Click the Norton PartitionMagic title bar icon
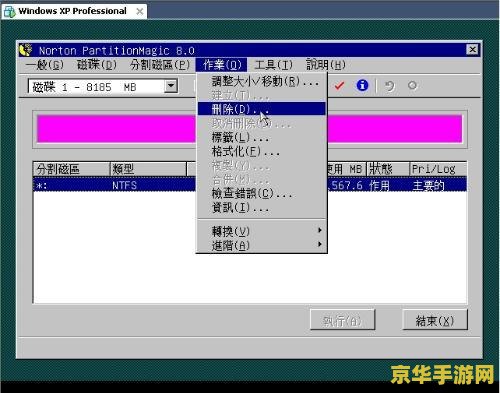Image resolution: width=500 pixels, height=393 pixels. pos(26,50)
